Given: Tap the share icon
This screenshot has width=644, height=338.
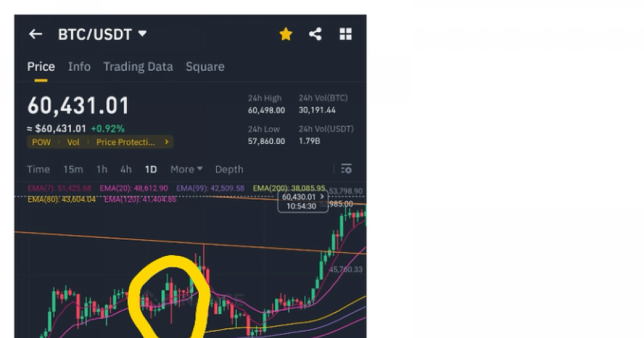Looking at the screenshot, I should [x=316, y=34].
